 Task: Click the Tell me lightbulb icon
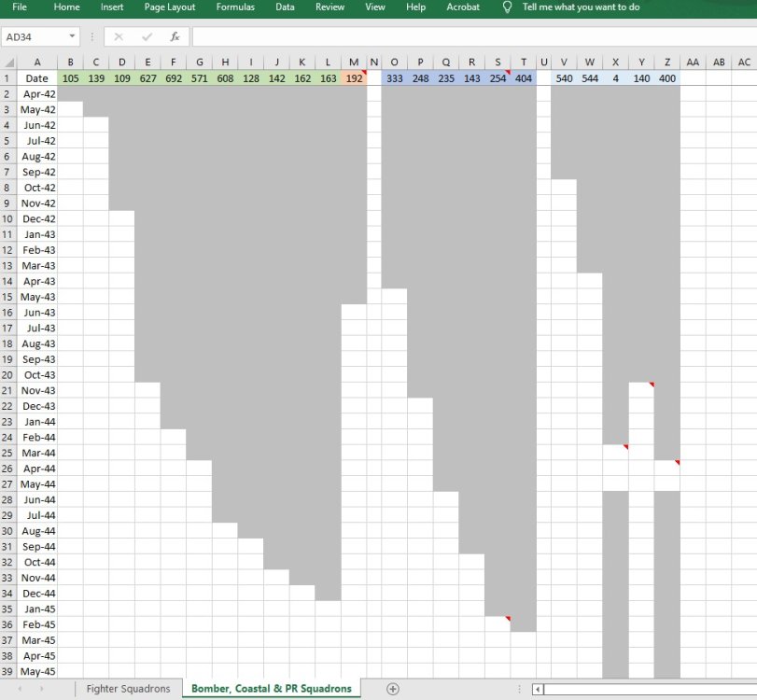point(507,7)
